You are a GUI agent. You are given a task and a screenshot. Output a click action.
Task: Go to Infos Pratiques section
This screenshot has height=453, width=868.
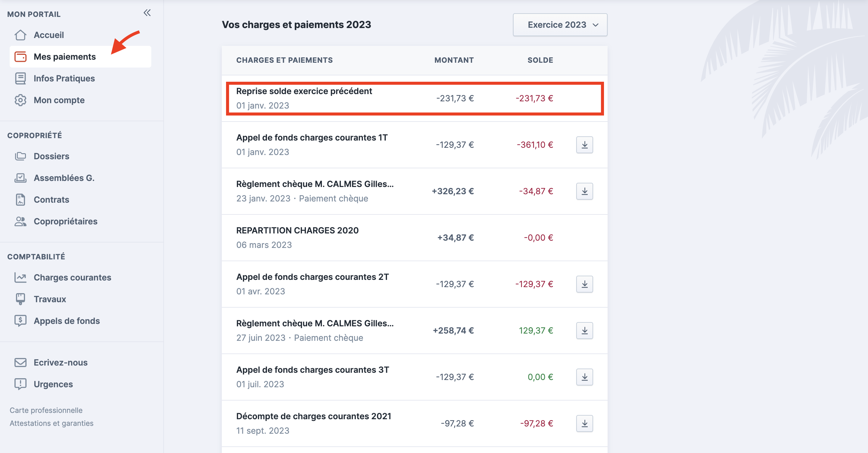64,78
